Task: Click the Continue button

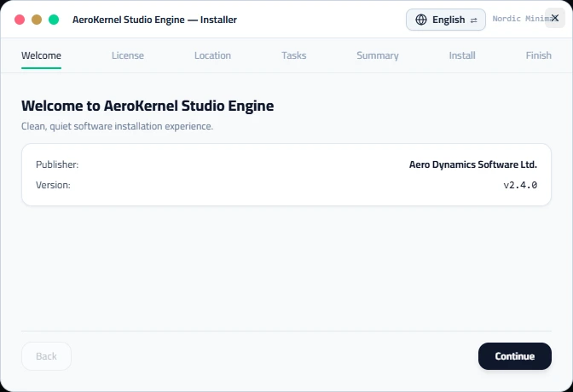Action: pos(514,356)
